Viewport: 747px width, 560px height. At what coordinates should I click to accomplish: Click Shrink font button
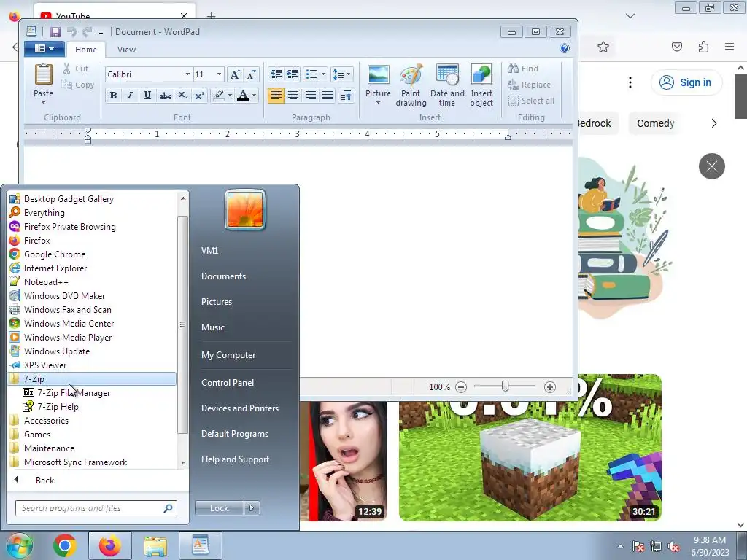click(x=251, y=74)
